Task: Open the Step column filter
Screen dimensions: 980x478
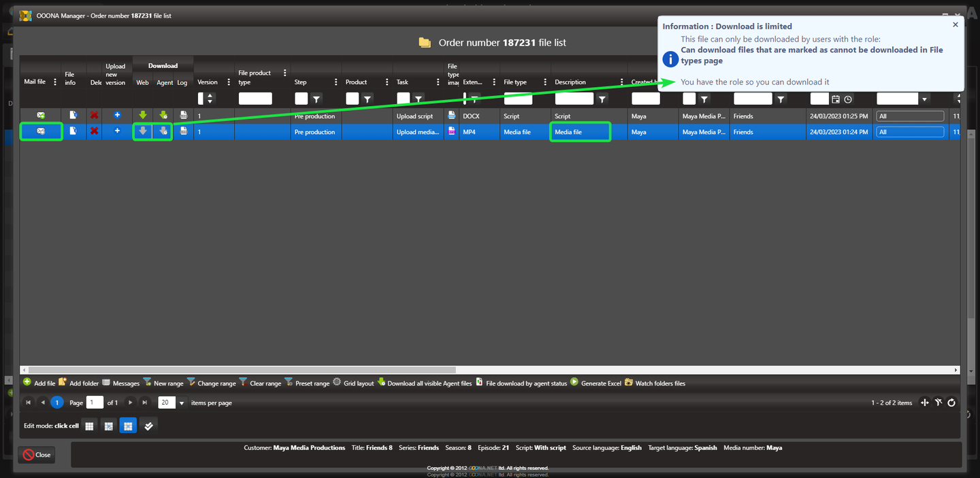Action: tap(316, 99)
